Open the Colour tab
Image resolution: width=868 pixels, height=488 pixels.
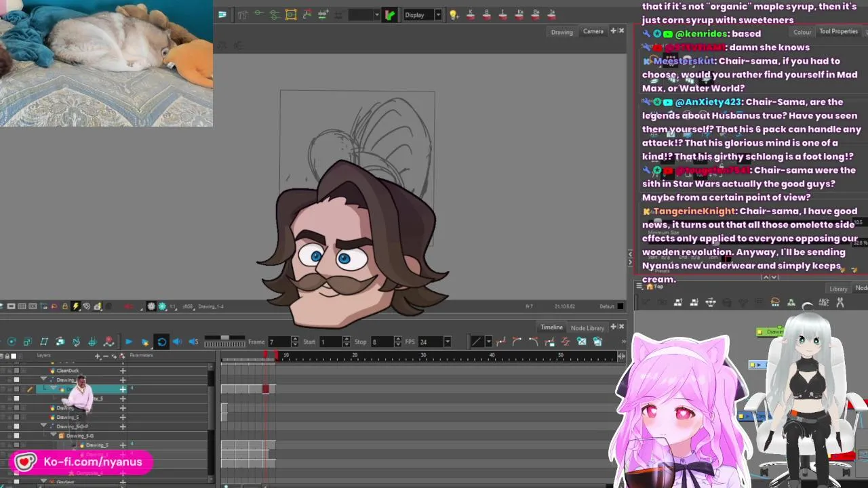coord(802,32)
